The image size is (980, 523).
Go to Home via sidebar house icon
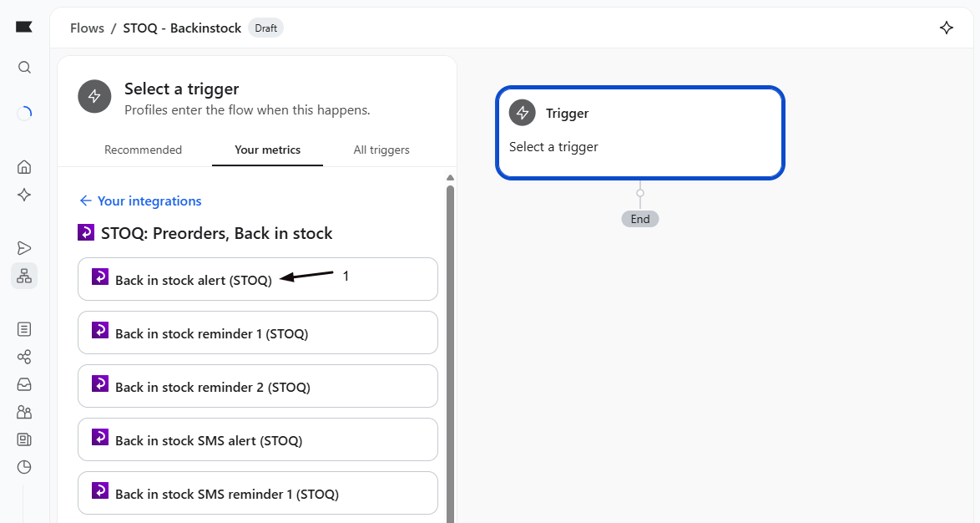click(x=24, y=167)
